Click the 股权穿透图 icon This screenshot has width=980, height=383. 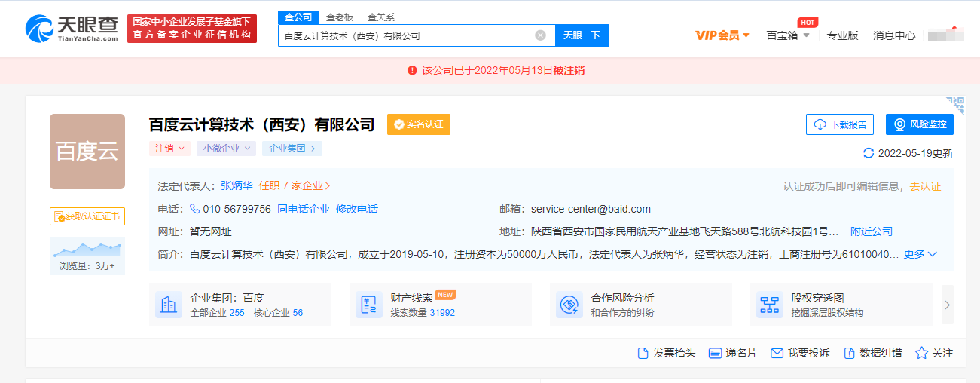coord(770,305)
